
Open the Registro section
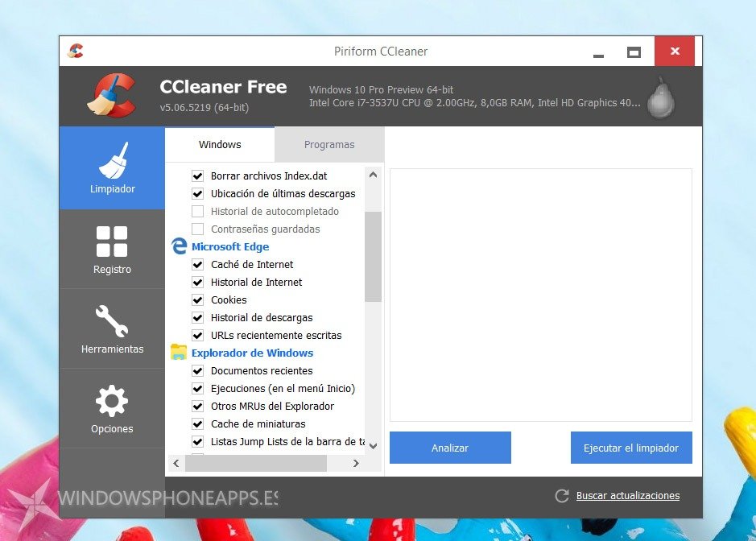coord(112,250)
